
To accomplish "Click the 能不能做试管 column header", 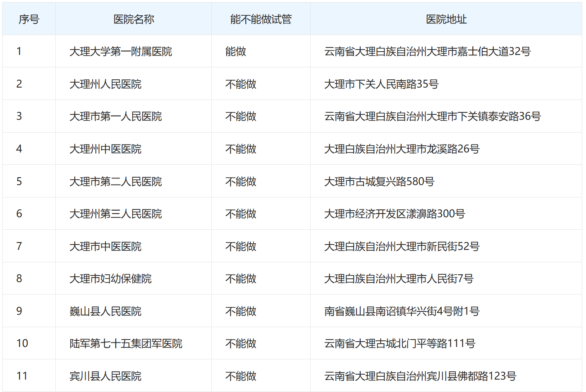I will click(261, 19).
